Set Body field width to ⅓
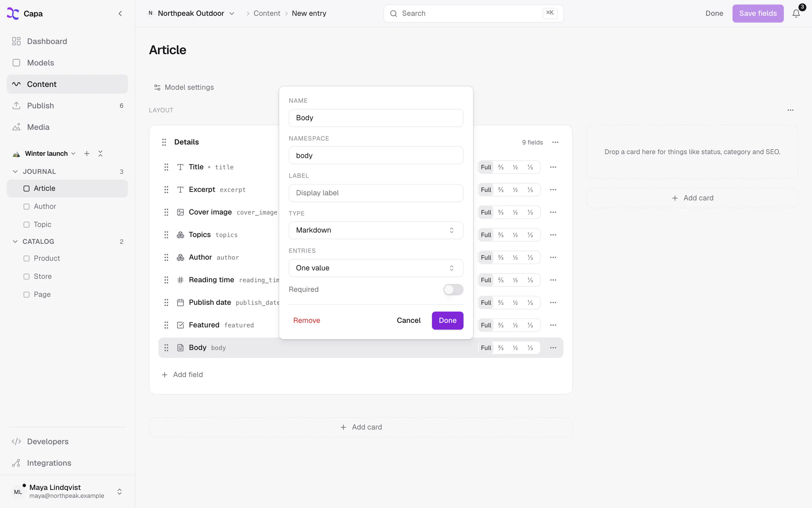This screenshot has height=508, width=812. click(x=530, y=348)
